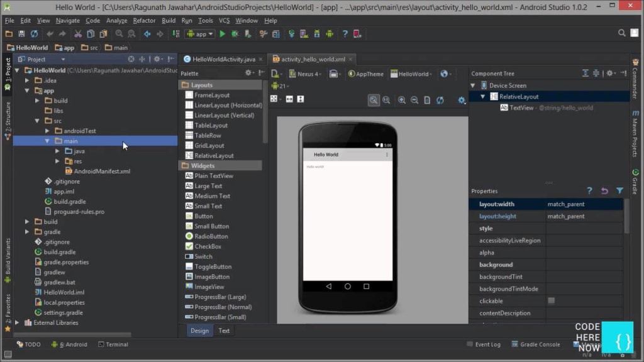Click the Copy icon in toolbar
644x362 pixels.
pos(91,34)
